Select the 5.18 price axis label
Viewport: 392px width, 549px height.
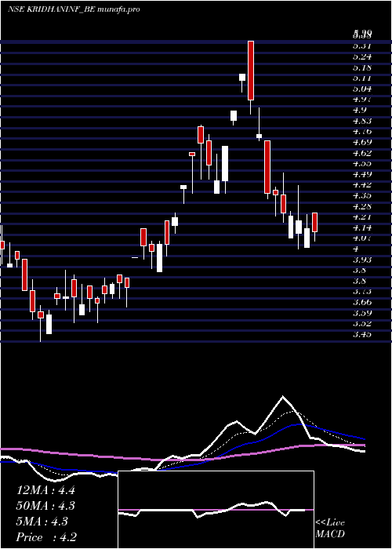[x=362, y=67]
